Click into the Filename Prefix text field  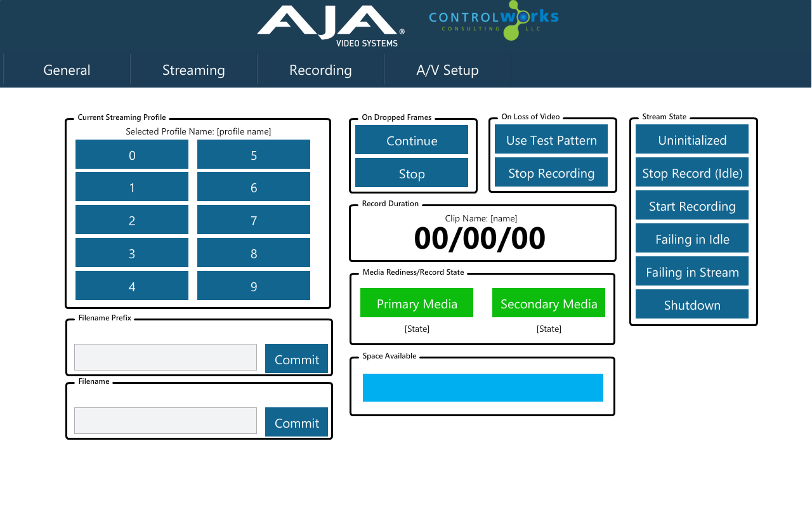[x=166, y=357]
